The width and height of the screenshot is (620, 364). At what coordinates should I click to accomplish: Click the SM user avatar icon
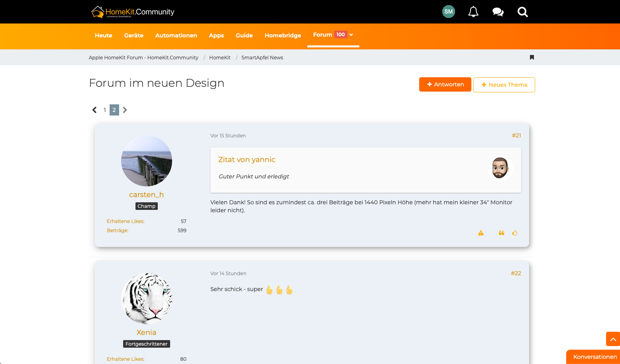click(448, 12)
